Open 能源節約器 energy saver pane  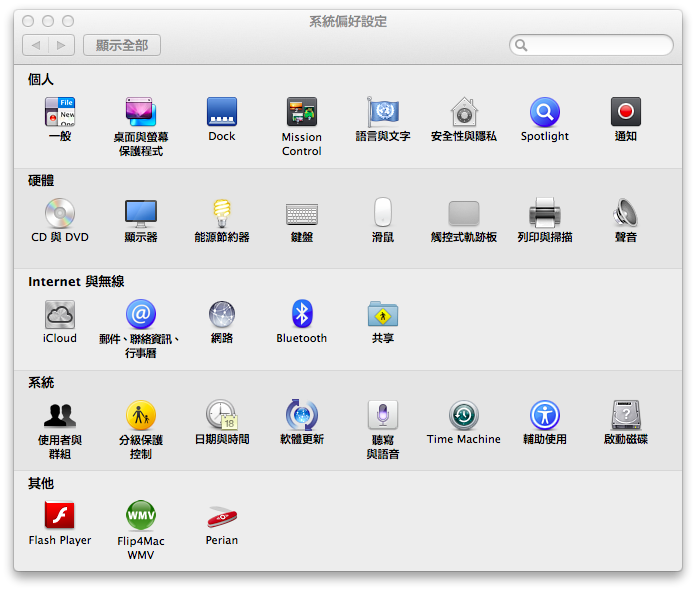click(x=222, y=213)
